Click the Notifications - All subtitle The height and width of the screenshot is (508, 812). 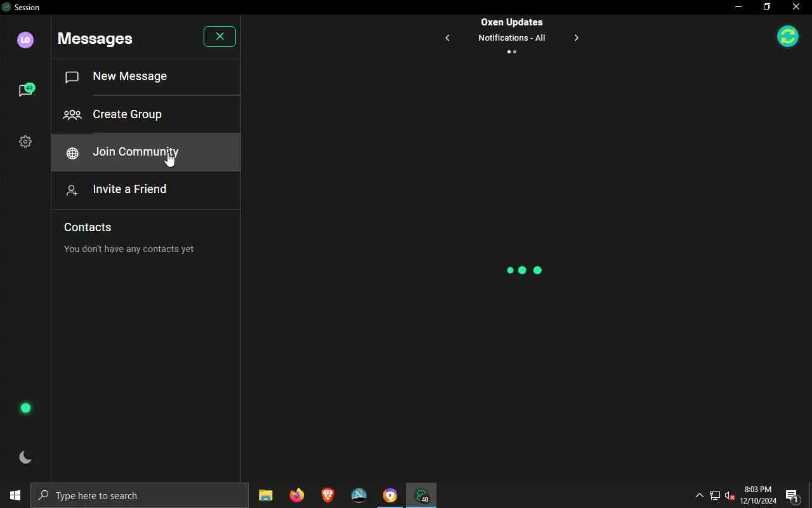pos(511,38)
